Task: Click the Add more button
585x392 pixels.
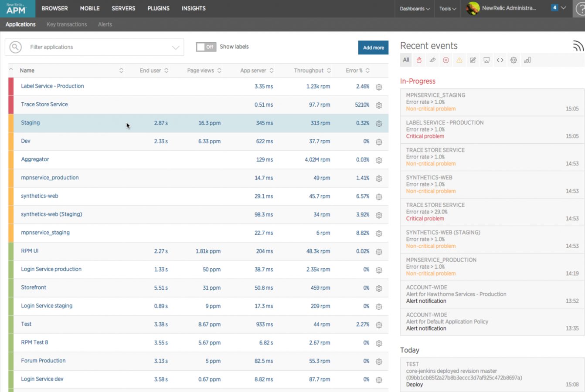Action: pyautogui.click(x=374, y=47)
